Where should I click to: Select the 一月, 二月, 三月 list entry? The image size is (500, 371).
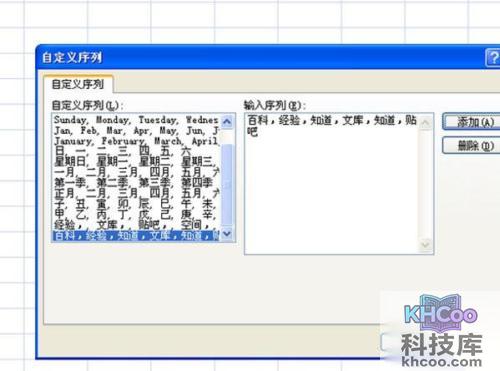click(x=137, y=172)
